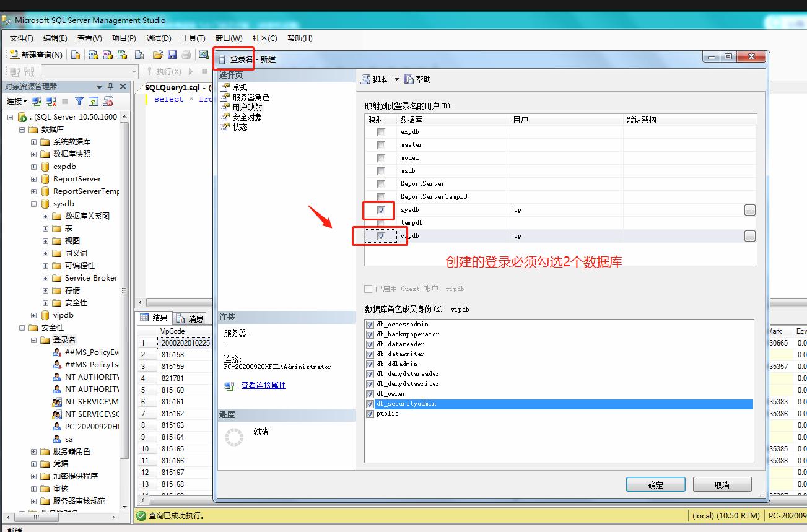Viewport: 807px width, 532px height.
Task: Click the ellipsis button in vipdb row
Action: [750, 236]
